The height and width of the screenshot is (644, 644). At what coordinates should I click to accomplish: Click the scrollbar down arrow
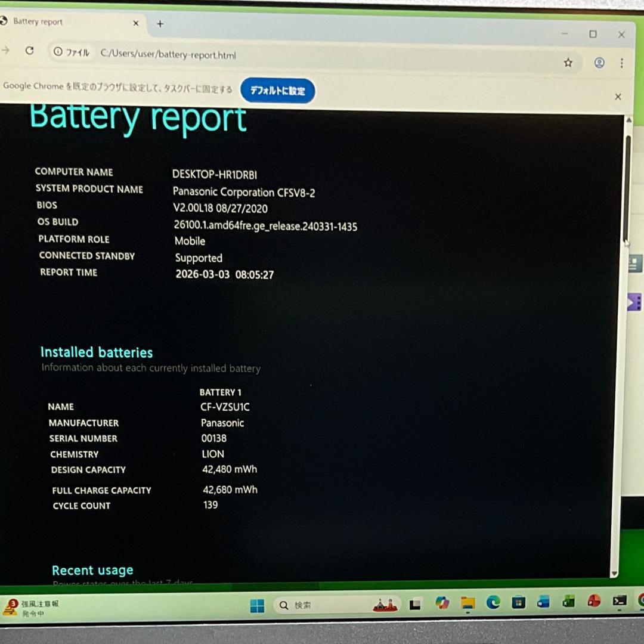point(614,574)
